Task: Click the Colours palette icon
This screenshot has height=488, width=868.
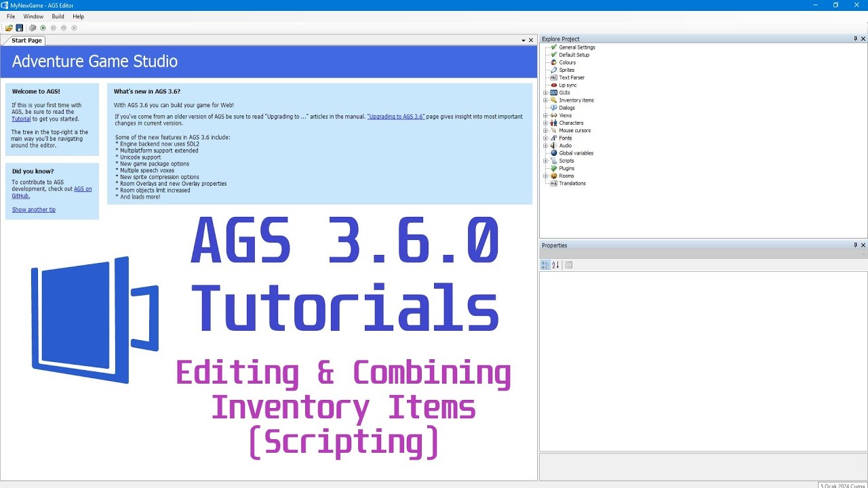Action: [x=553, y=62]
